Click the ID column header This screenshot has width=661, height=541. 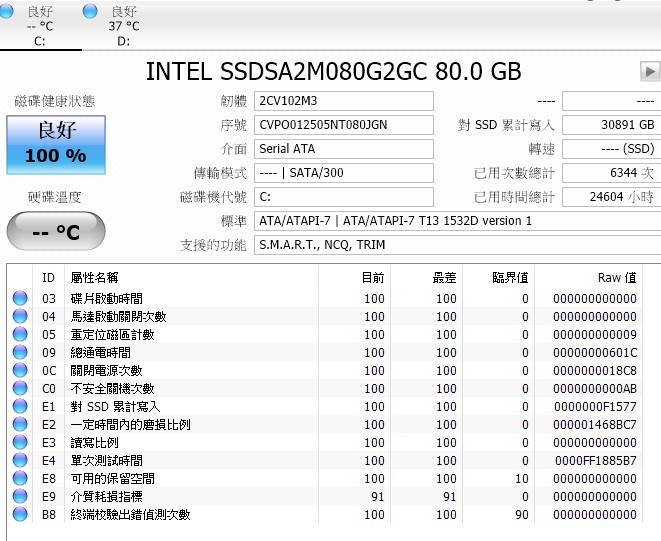[48, 277]
